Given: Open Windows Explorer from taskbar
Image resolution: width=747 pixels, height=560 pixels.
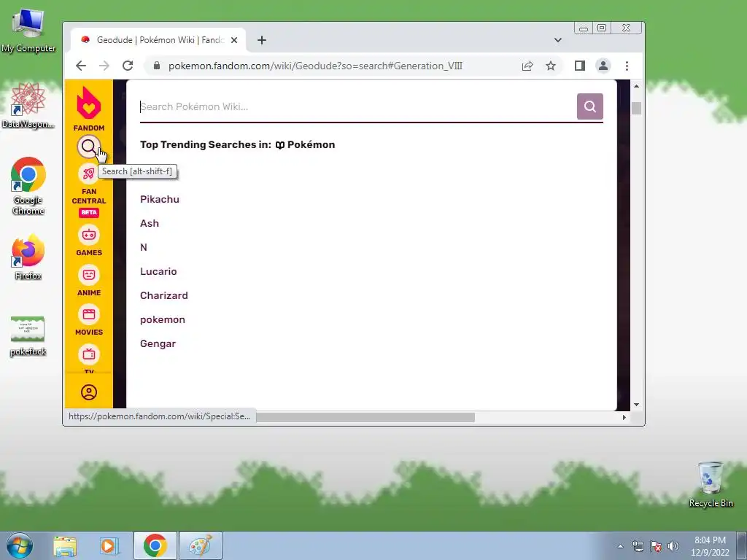Looking at the screenshot, I should (65, 545).
